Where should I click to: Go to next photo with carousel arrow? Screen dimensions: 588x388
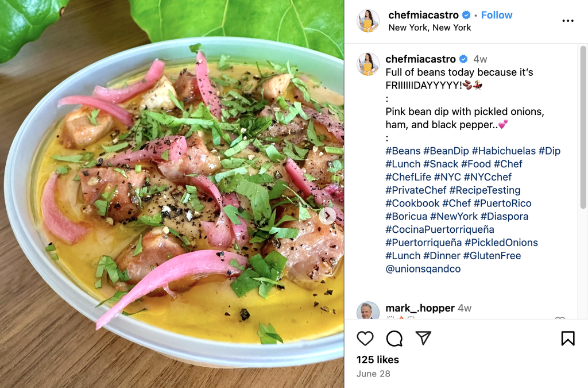[x=327, y=216]
